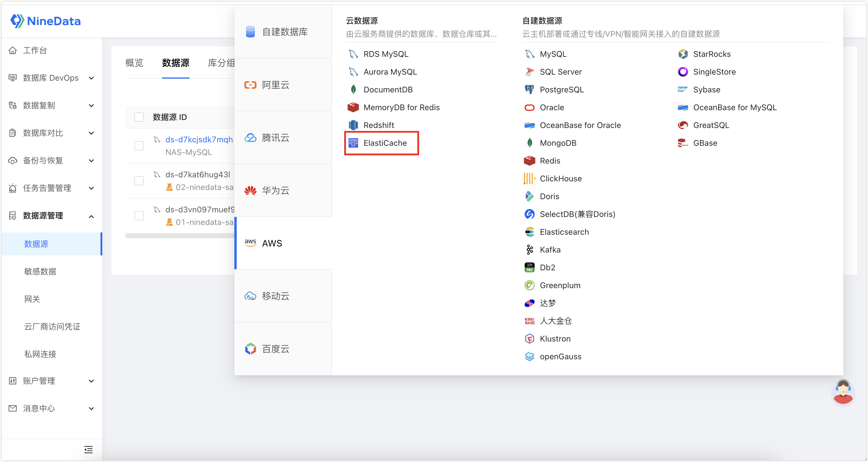Open the ds-d7kcjsdk7mqh data source link
Screen dimensions: 868x462
199,139
